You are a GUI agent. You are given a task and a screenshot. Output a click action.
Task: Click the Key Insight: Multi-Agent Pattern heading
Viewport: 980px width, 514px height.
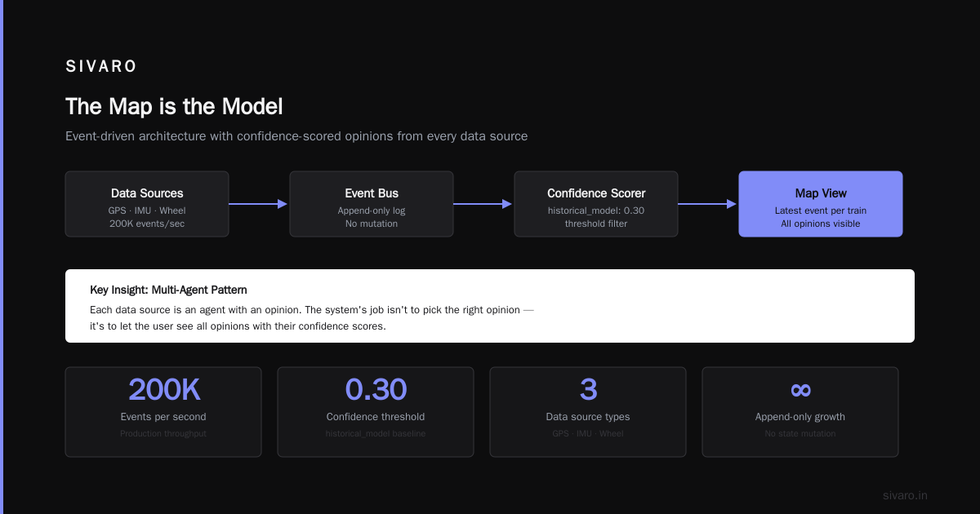tap(168, 290)
